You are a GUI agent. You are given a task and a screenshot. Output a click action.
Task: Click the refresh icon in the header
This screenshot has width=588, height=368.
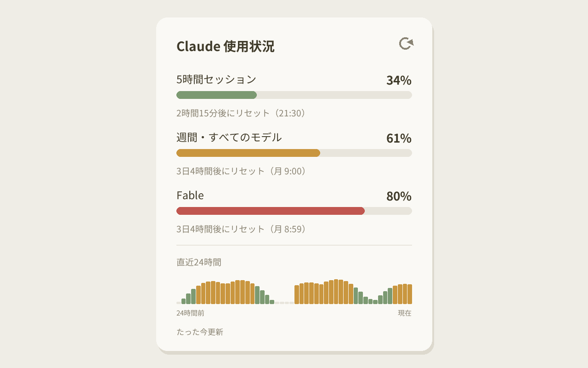(x=406, y=43)
